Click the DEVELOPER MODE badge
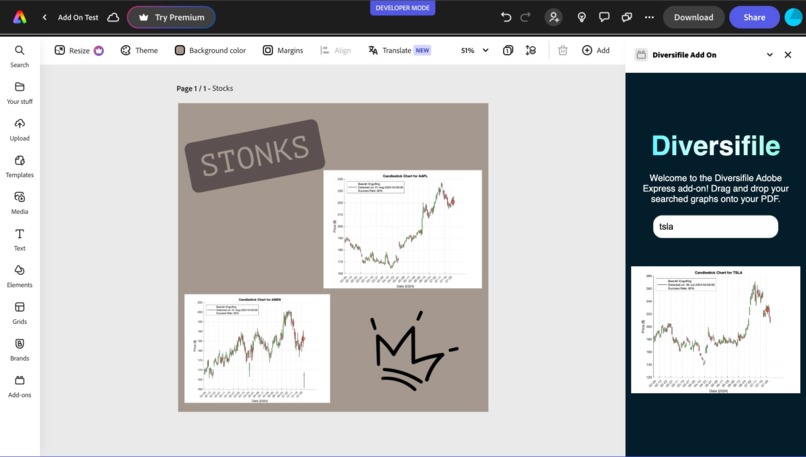 (x=402, y=8)
